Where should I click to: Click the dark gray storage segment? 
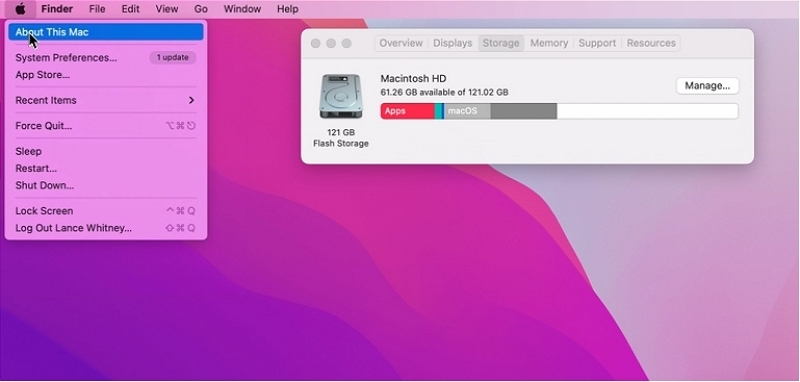[x=523, y=111]
